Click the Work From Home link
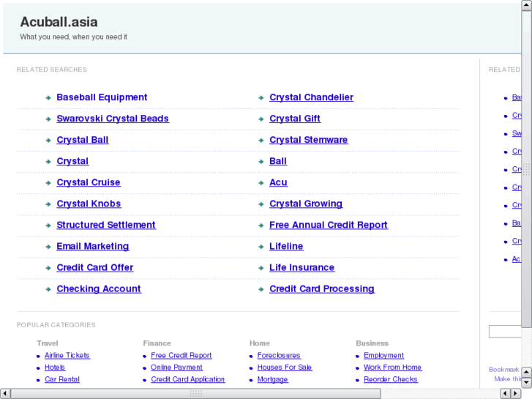Image resolution: width=532 pixels, height=399 pixels. (392, 368)
